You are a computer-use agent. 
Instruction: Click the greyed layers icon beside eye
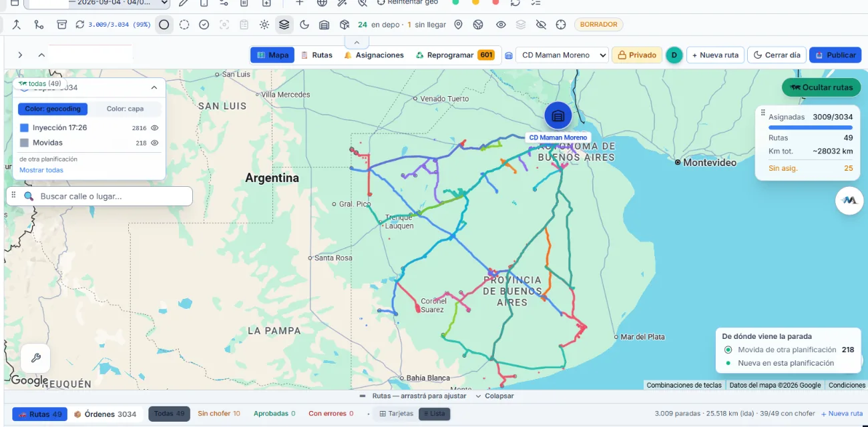(521, 25)
